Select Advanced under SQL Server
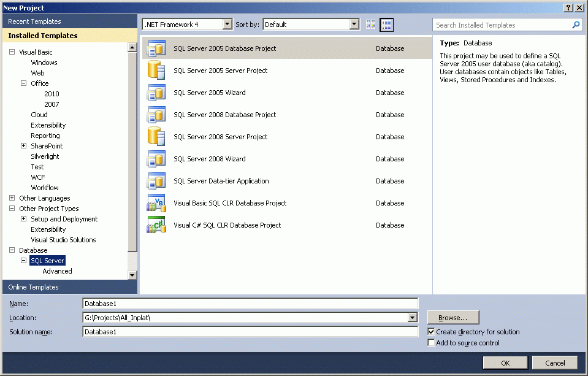 pos(57,271)
